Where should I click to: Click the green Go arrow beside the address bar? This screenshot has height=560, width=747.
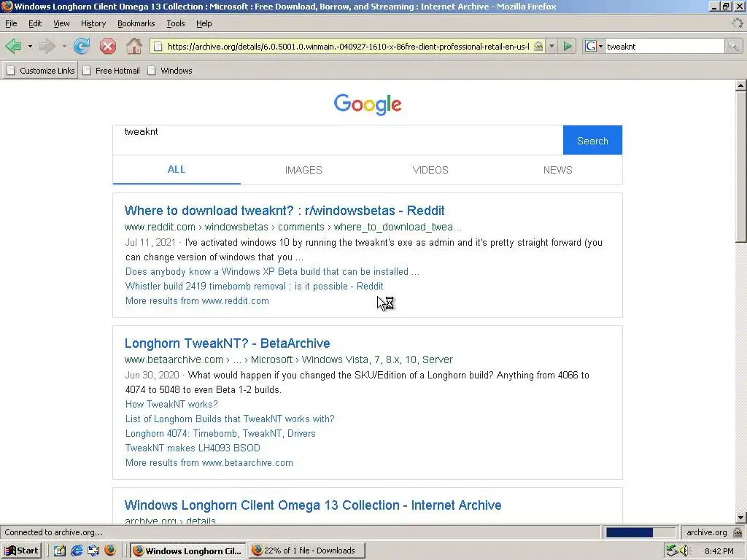pyautogui.click(x=568, y=46)
